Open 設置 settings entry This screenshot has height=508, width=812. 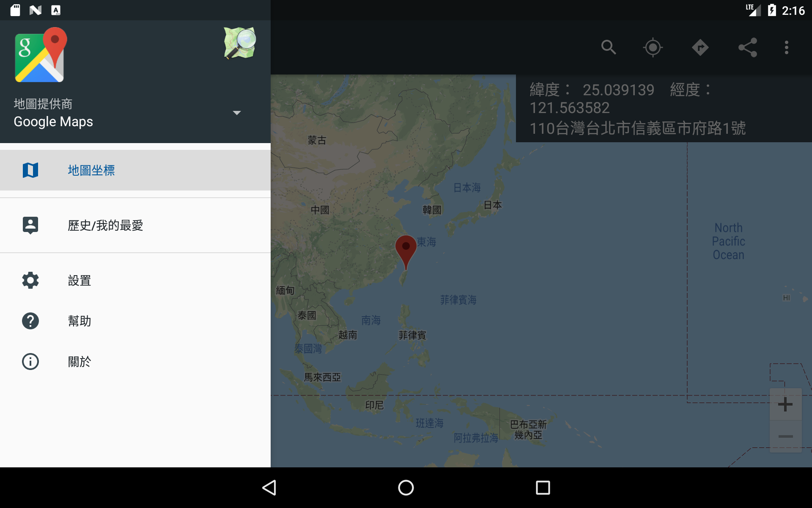[135, 280]
